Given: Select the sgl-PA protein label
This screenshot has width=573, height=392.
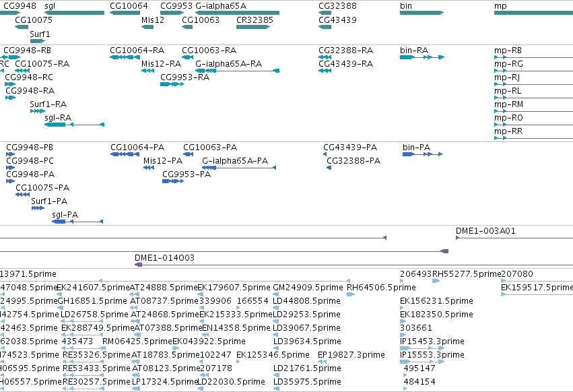Looking at the screenshot, I should pos(65,215).
